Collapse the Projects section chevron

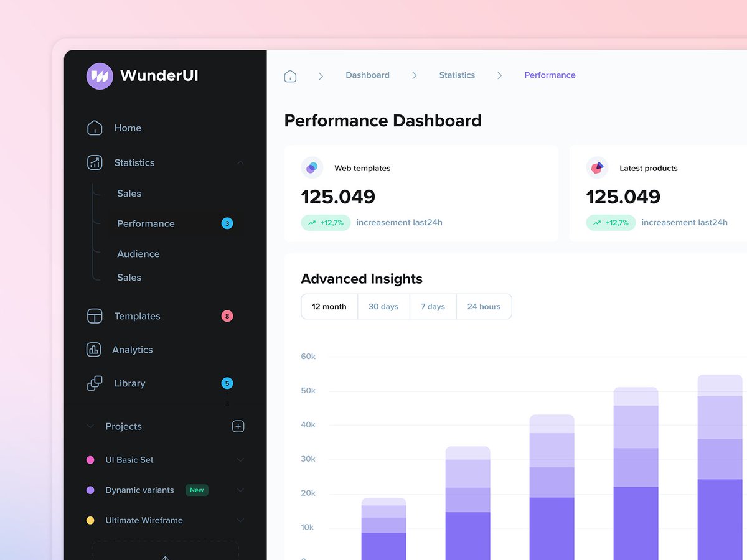[x=90, y=426]
